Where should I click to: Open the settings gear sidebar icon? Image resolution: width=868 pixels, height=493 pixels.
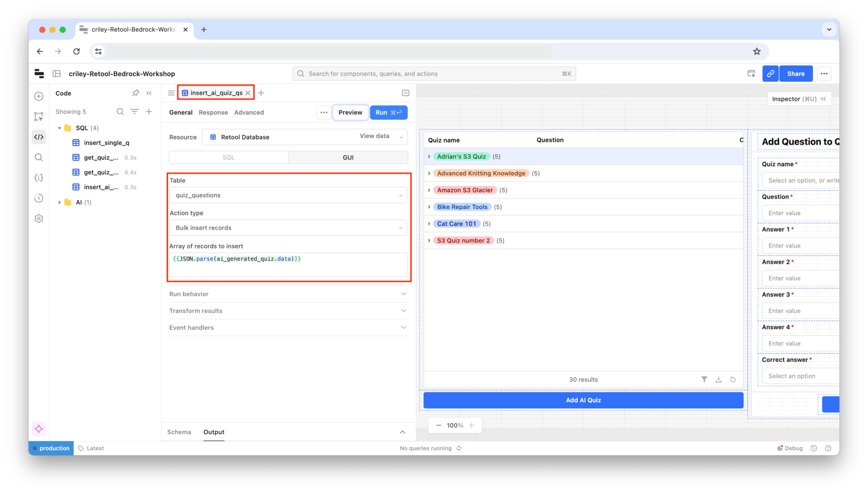[x=39, y=219]
